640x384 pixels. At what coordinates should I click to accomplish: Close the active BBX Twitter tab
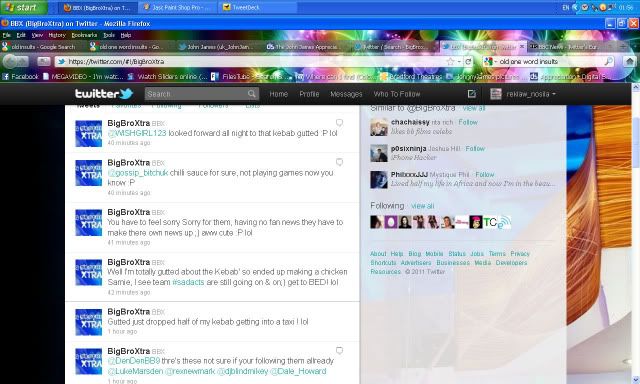(522, 47)
